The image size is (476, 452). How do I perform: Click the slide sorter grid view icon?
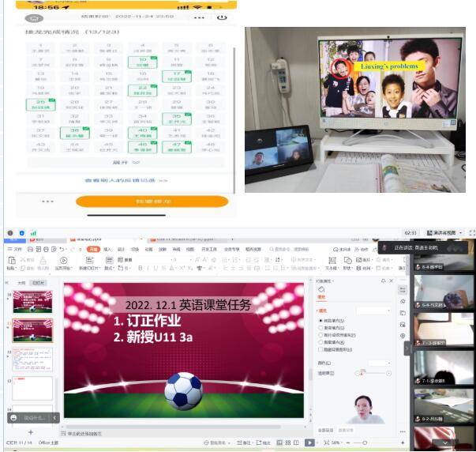click(288, 443)
